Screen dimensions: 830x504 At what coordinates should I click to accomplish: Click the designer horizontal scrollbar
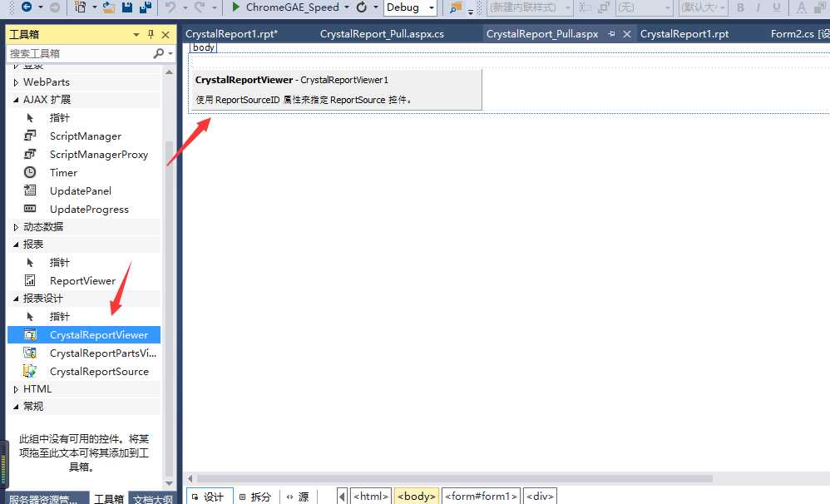point(455,478)
